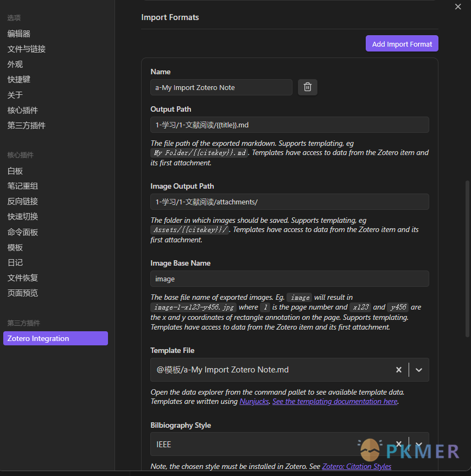471x476 pixels.
Task: Select 命令面板 plugin settings
Action: [x=22, y=232]
